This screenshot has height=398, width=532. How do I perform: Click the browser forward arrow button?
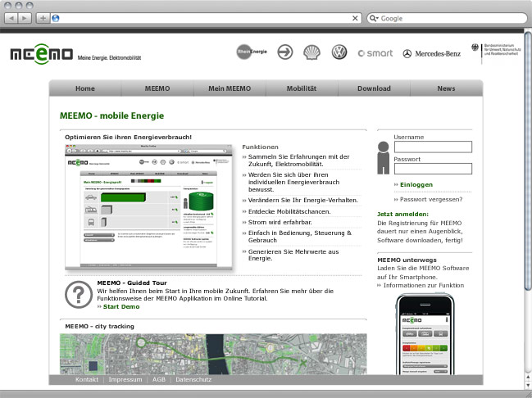click(25, 17)
